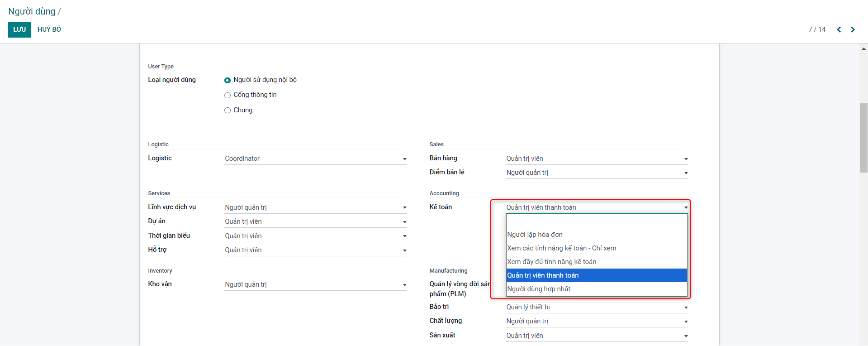Click the HUỶ BỎ discard button
The width and height of the screenshot is (868, 346).
pos(49,29)
